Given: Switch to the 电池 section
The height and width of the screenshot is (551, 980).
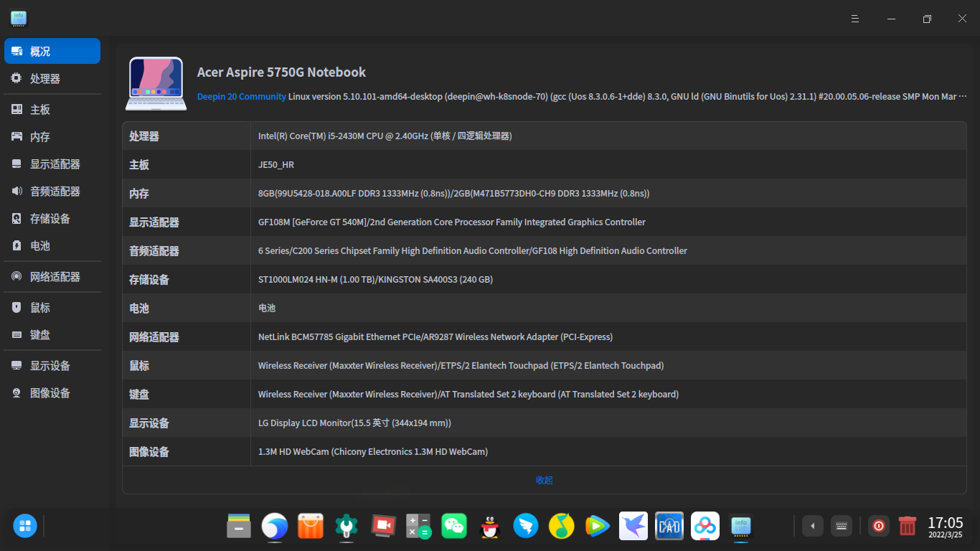Looking at the screenshot, I should click(x=52, y=245).
